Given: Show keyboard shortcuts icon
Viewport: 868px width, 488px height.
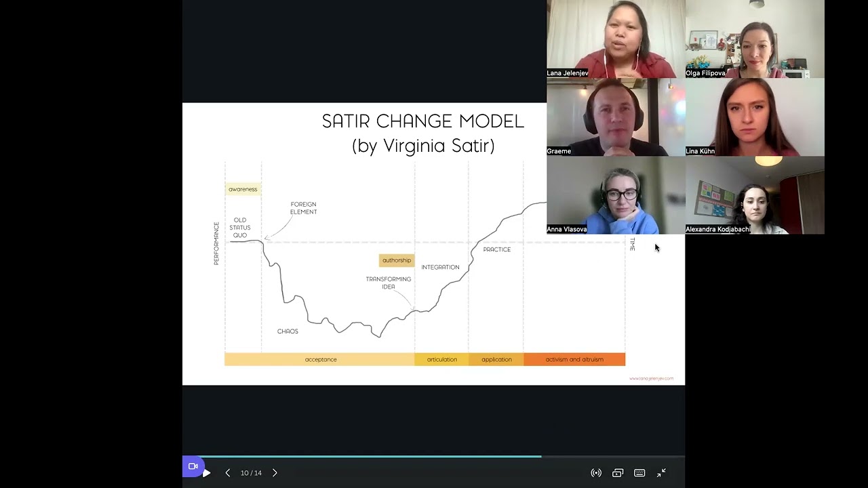Looking at the screenshot, I should [639, 473].
